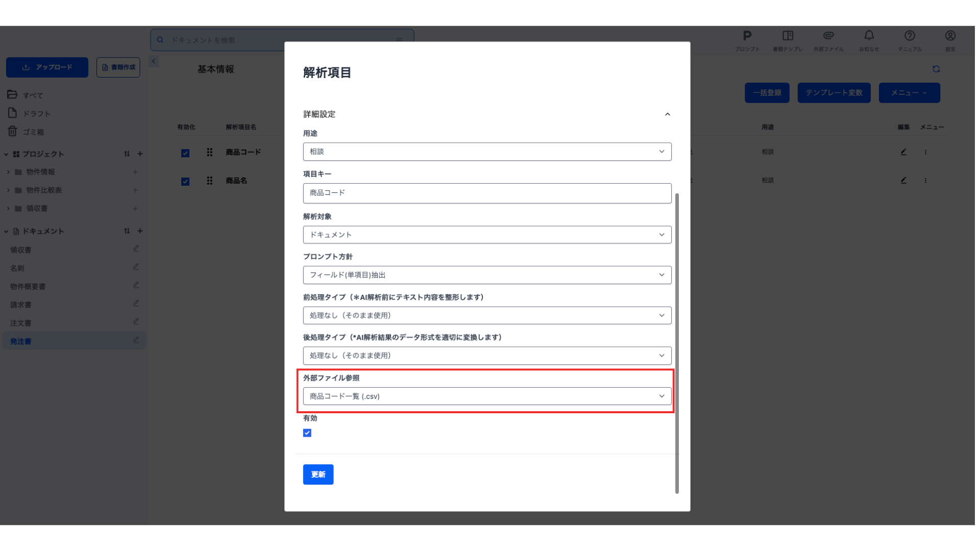Open the マニュアル help icon
The height and width of the screenshot is (551, 980).
tap(910, 36)
